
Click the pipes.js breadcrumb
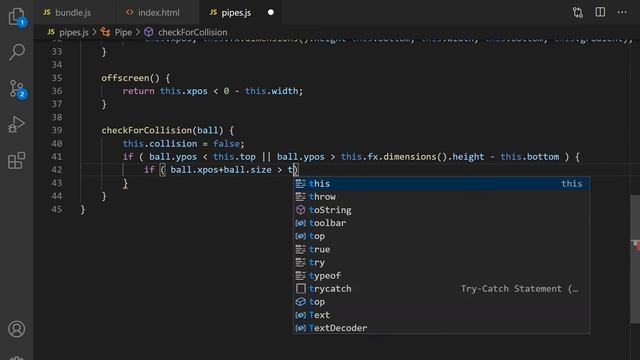74,32
